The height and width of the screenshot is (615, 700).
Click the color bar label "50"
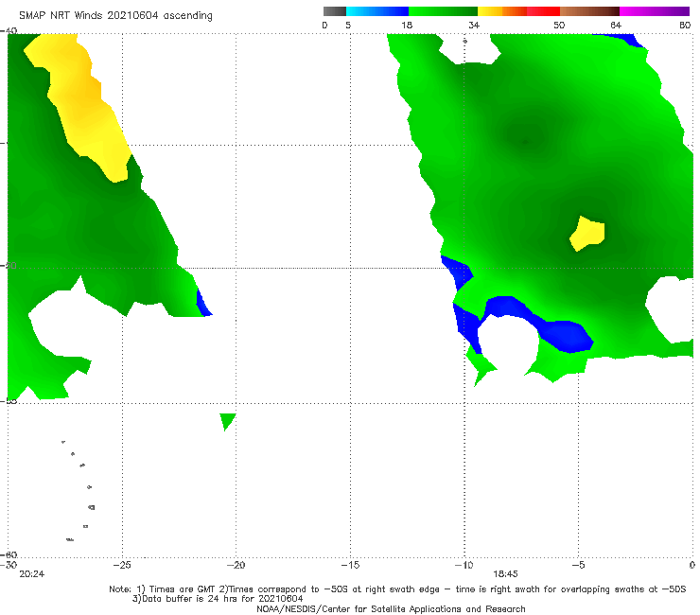(x=559, y=26)
